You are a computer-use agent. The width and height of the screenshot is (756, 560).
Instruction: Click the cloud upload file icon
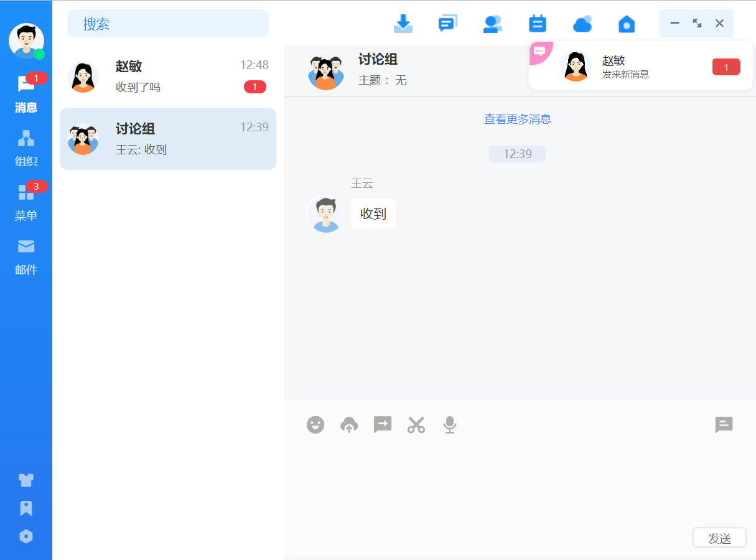[x=349, y=425]
